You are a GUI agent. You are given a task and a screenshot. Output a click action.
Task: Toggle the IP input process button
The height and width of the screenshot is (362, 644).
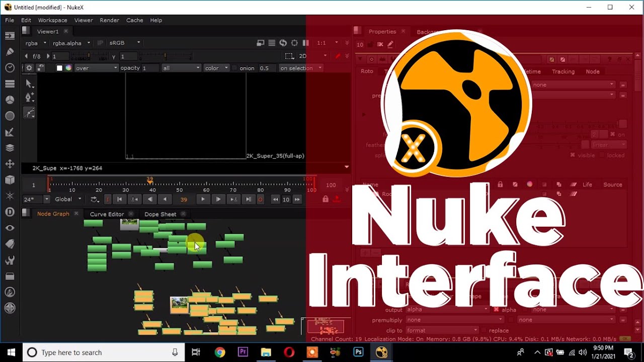[x=100, y=43]
